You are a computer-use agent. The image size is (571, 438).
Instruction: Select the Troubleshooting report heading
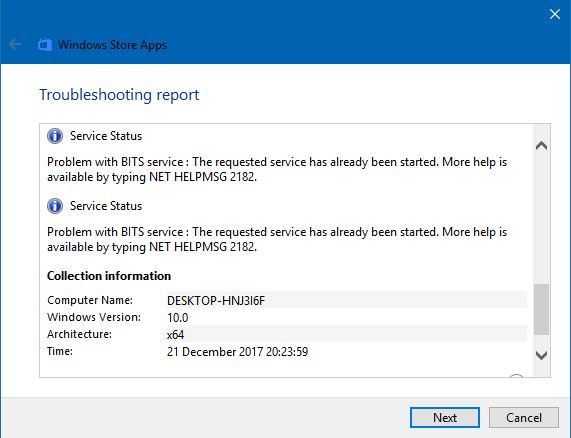tap(119, 95)
